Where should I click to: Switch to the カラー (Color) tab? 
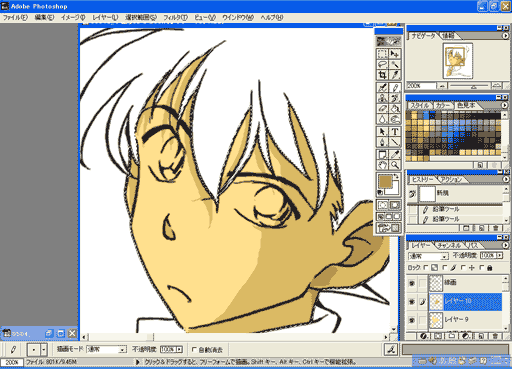pyautogui.click(x=443, y=105)
